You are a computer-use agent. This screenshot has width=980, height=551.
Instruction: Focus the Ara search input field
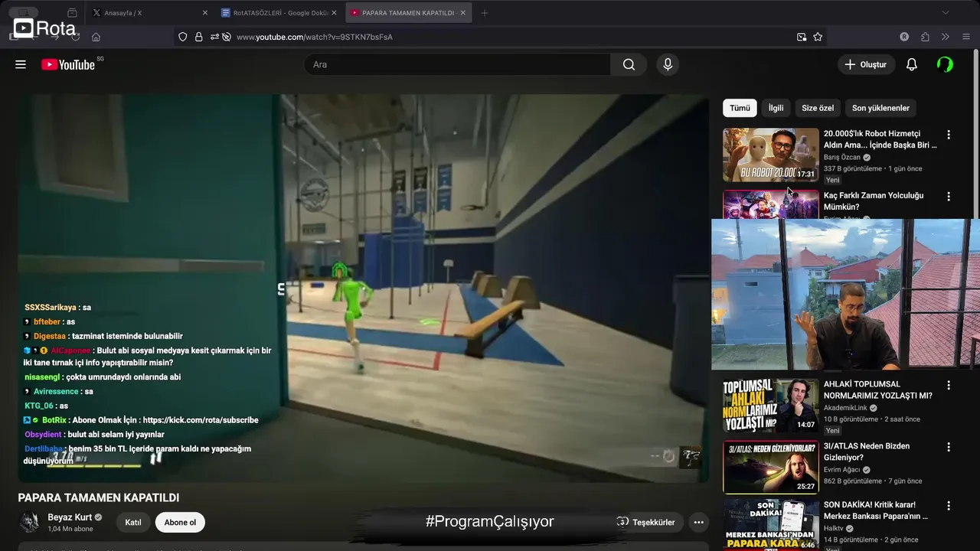click(458, 64)
